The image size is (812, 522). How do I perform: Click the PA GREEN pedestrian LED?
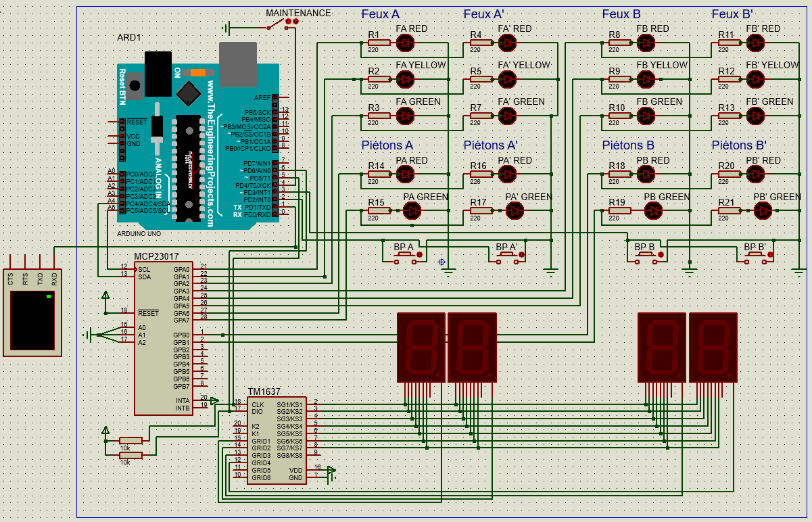[412, 211]
